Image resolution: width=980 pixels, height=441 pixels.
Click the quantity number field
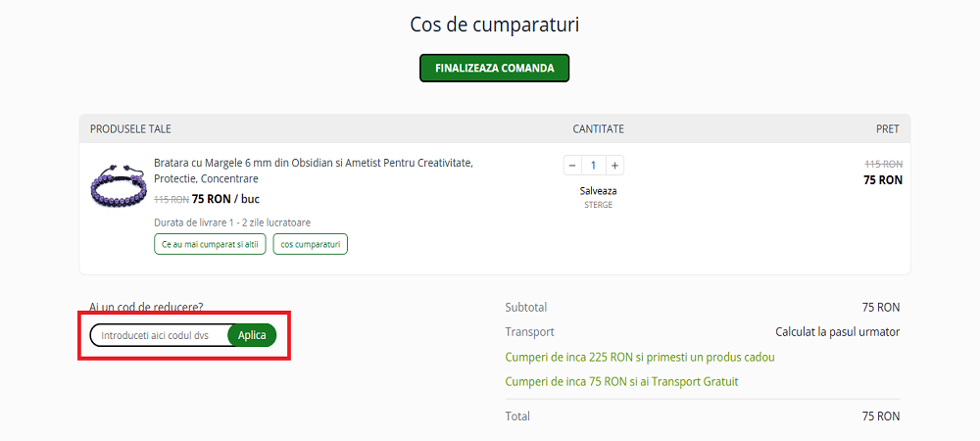coord(593,165)
